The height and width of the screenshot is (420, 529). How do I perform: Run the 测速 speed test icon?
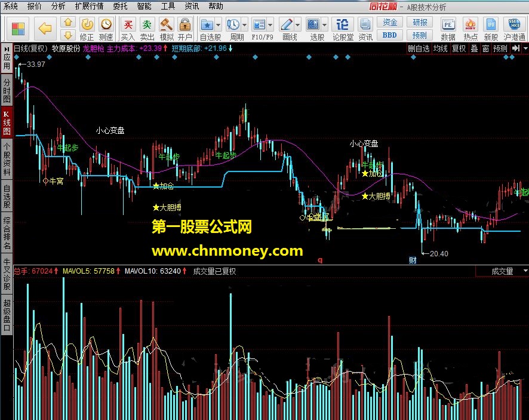(x=106, y=24)
